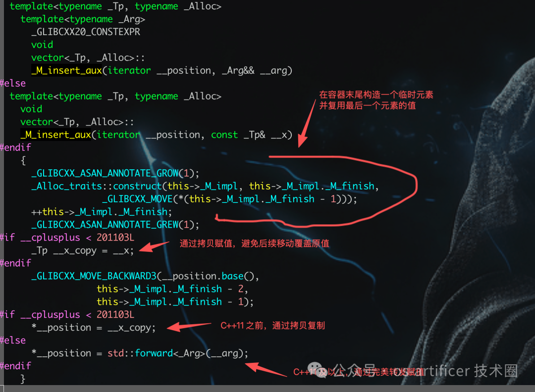This screenshot has height=392, width=535.
Task: Click _GLIBCXX_MOVE_BACKWARD3 macro call
Action: [x=94, y=276]
